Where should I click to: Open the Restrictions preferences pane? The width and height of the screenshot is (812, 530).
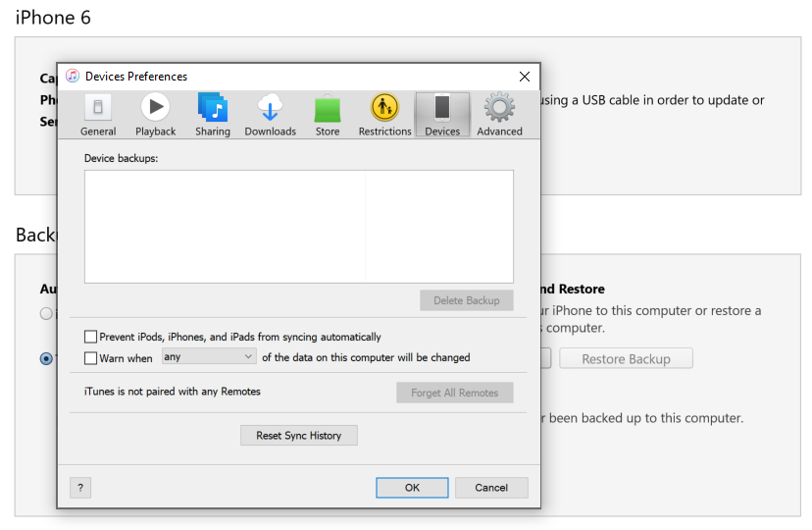tap(384, 115)
